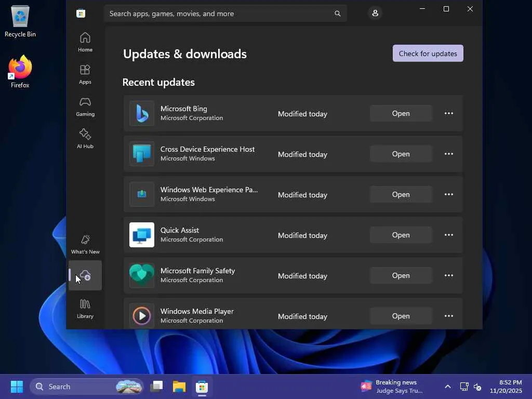
Task: Open the Library section
Action: point(85,309)
